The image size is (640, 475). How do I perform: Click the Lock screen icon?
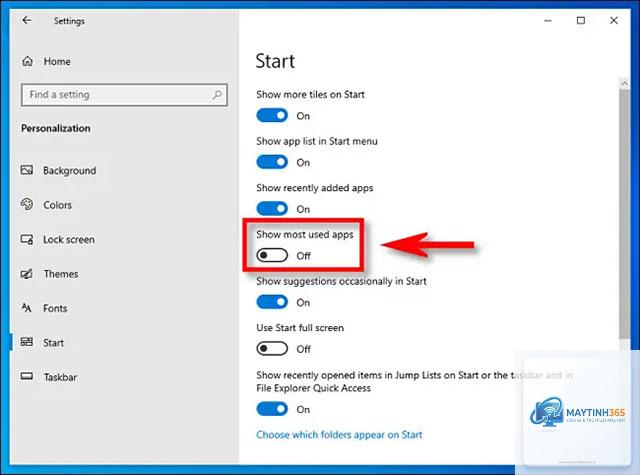click(x=27, y=239)
